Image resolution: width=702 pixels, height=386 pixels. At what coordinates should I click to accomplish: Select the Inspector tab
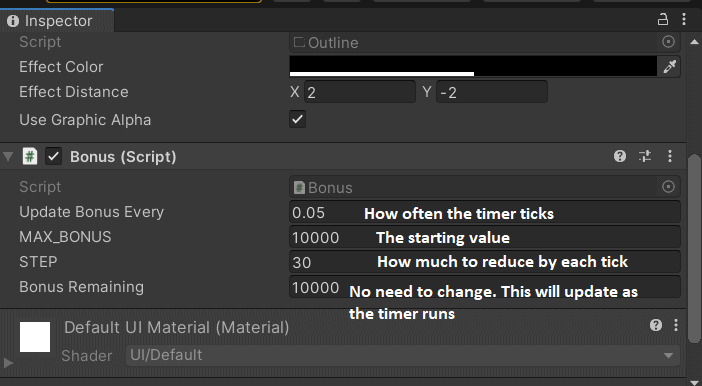(x=57, y=21)
